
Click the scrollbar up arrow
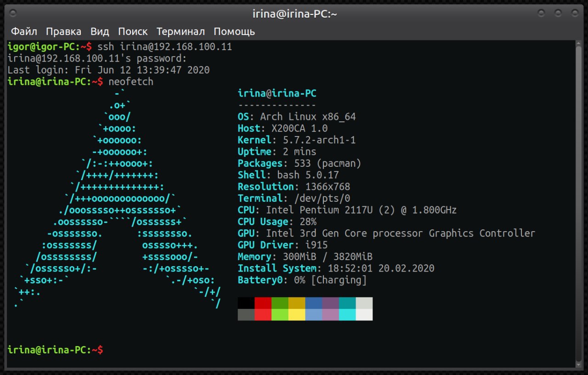tap(579, 43)
